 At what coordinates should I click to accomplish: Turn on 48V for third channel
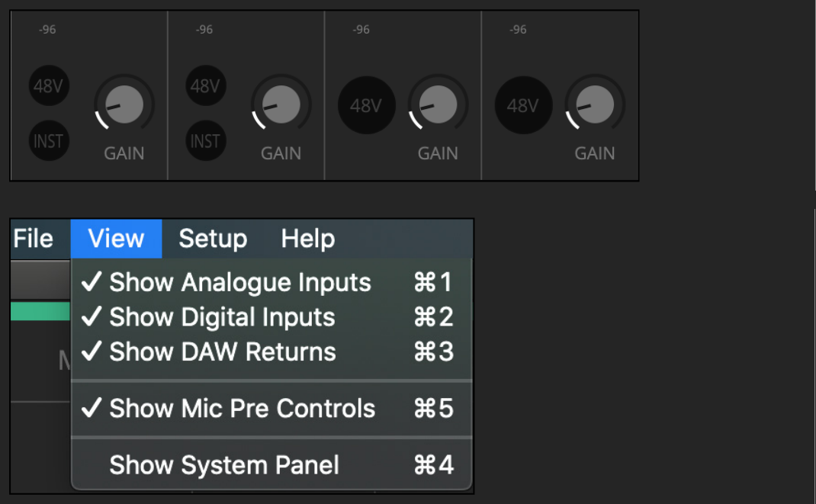(x=366, y=105)
